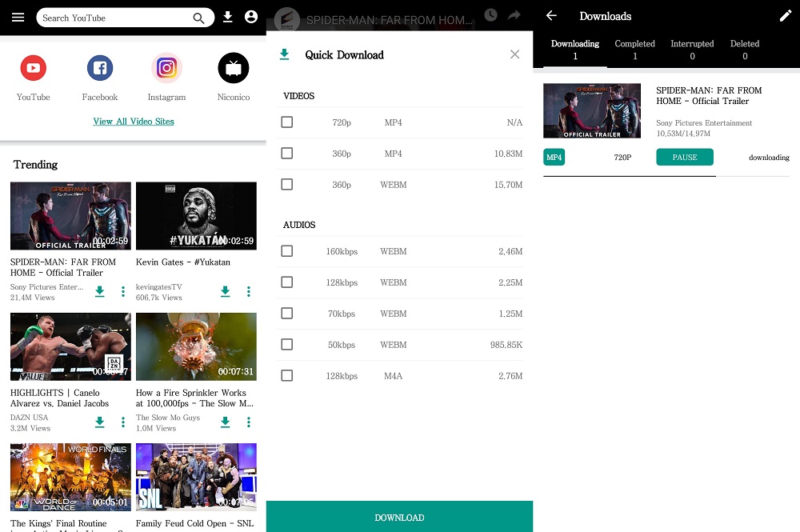Download the Canelo Alvarez highlights video

[99, 422]
